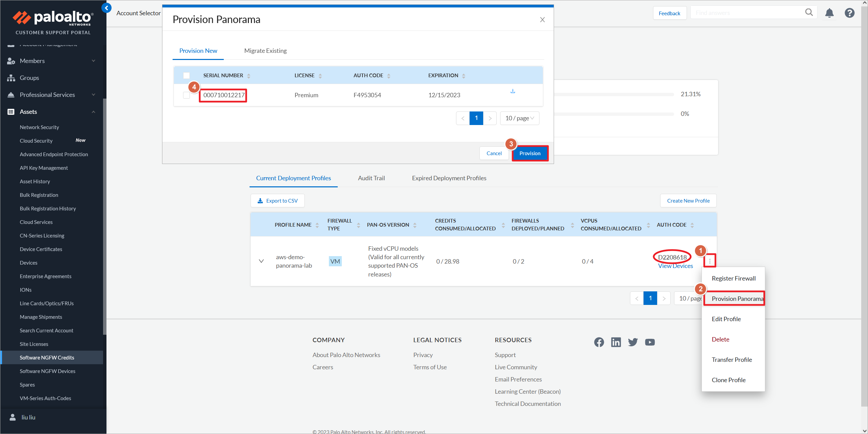Close the Provision Panorama dialog
This screenshot has width=868, height=434.
pyautogui.click(x=542, y=20)
